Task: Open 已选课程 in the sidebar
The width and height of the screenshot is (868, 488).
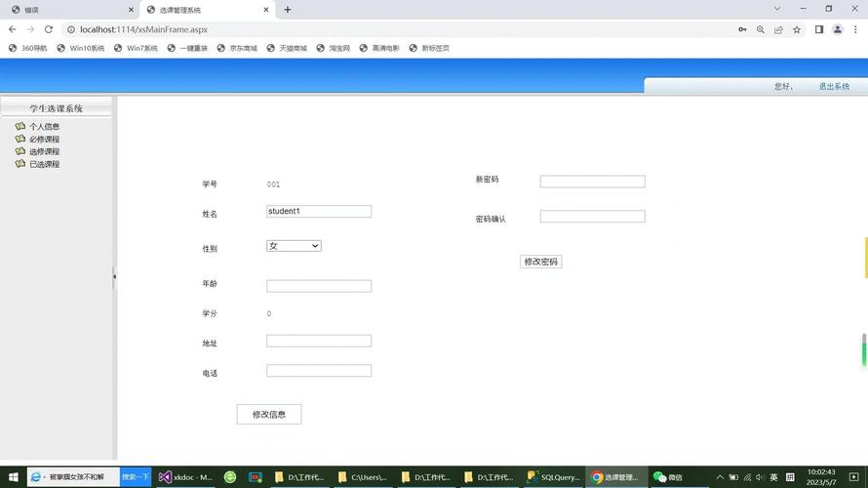Action: 44,164
